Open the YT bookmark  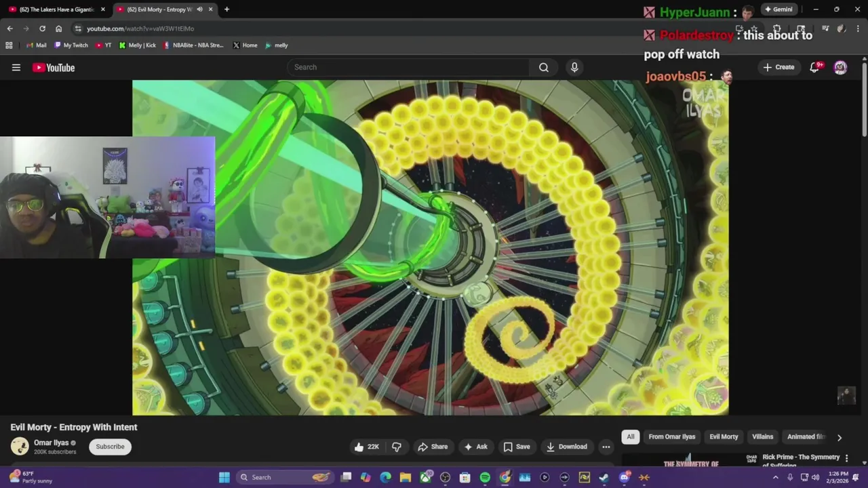tap(103, 45)
